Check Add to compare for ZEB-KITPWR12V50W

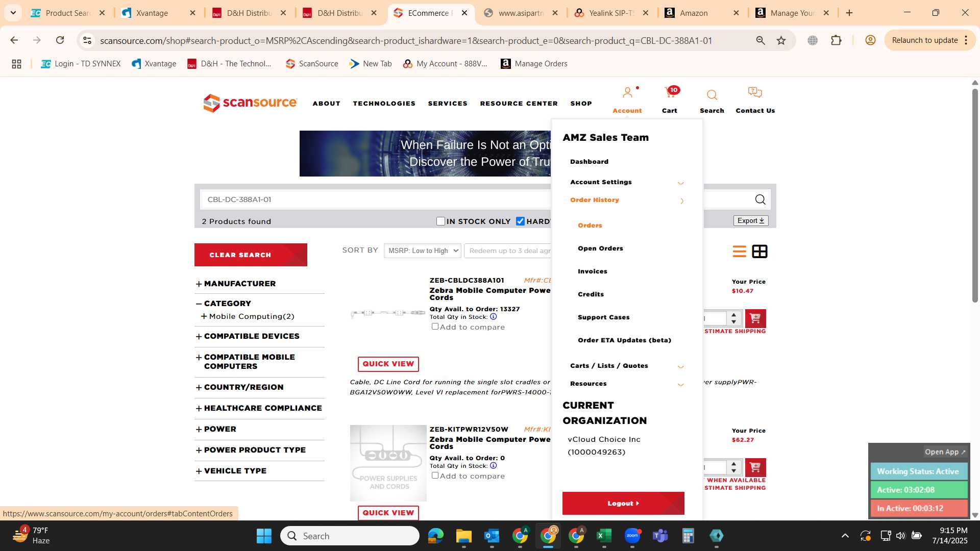click(x=435, y=475)
